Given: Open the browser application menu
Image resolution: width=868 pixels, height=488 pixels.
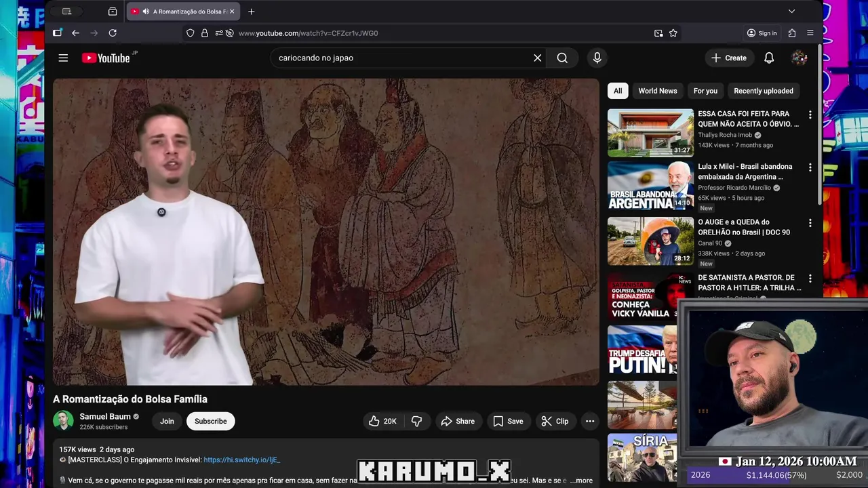Looking at the screenshot, I should (x=810, y=33).
